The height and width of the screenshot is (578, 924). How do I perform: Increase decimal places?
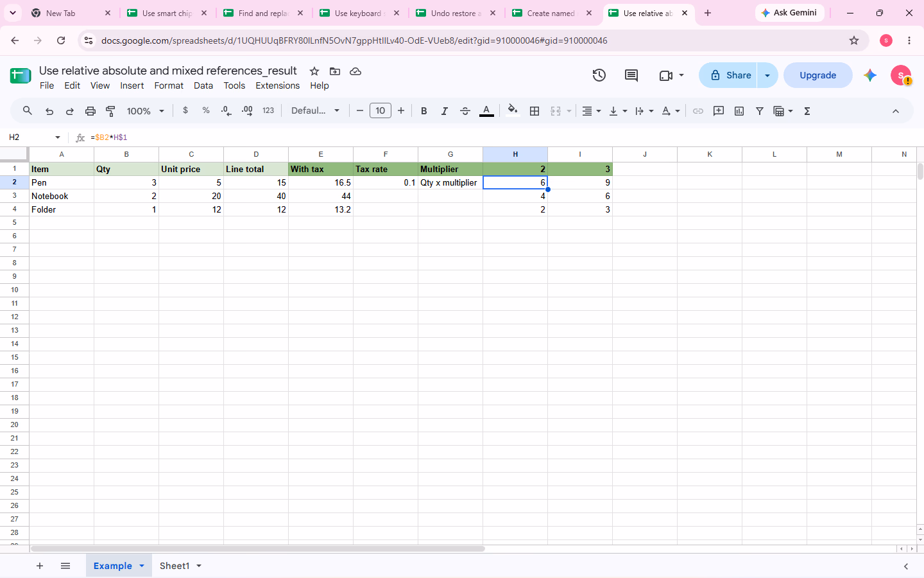pos(247,111)
